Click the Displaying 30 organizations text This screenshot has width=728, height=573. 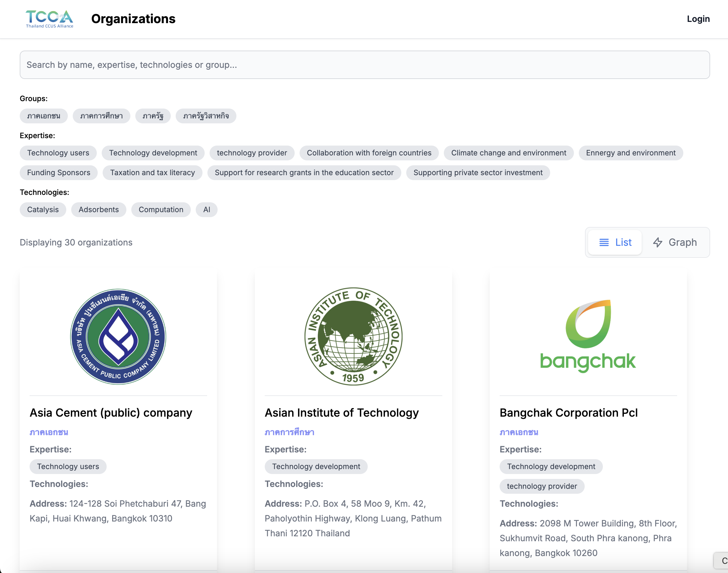[76, 242]
